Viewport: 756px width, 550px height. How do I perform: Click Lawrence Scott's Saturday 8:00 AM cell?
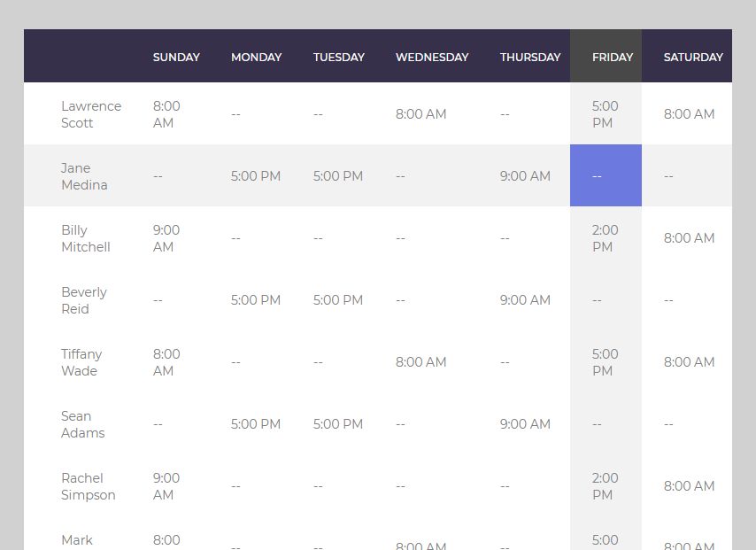687,114
